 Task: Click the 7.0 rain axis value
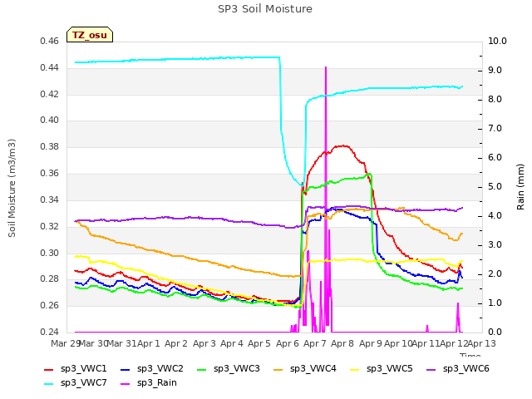click(495, 129)
